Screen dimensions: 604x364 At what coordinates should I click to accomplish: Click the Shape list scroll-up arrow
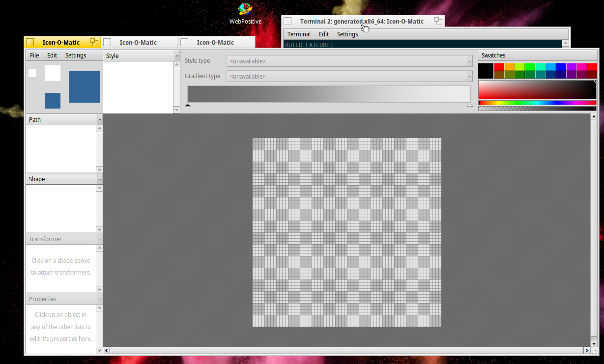100,188
